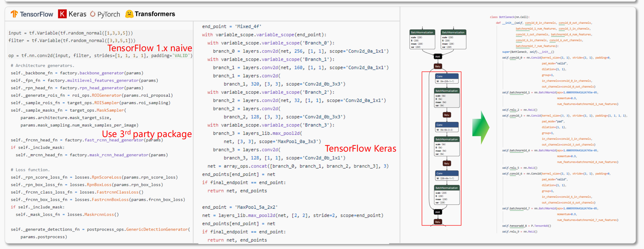Viewport: 644px width, 249px height.
Task: Click the 'self.conv2d_0 = nn.Conv2d' line
Action: [x=556, y=58]
